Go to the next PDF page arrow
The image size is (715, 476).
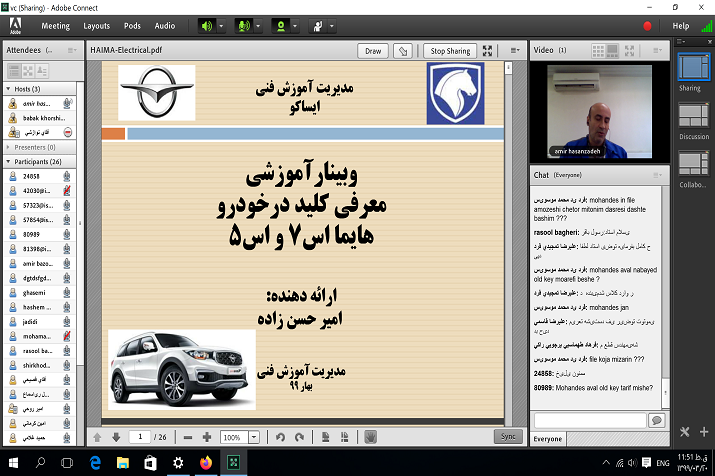(x=116, y=437)
